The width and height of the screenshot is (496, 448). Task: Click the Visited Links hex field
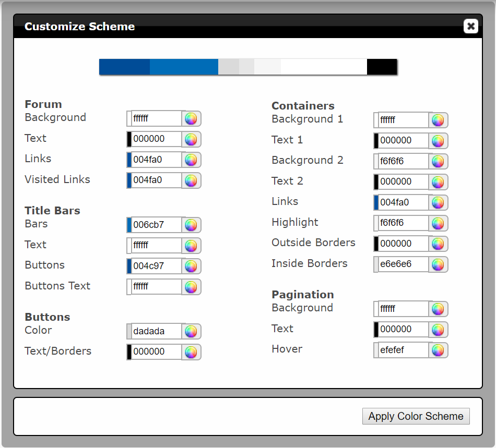coord(157,180)
